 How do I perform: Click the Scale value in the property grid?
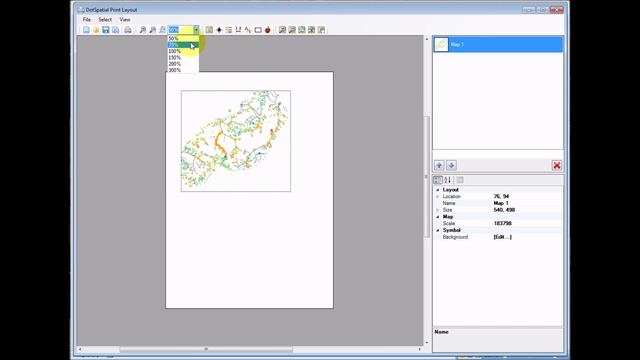coord(527,223)
